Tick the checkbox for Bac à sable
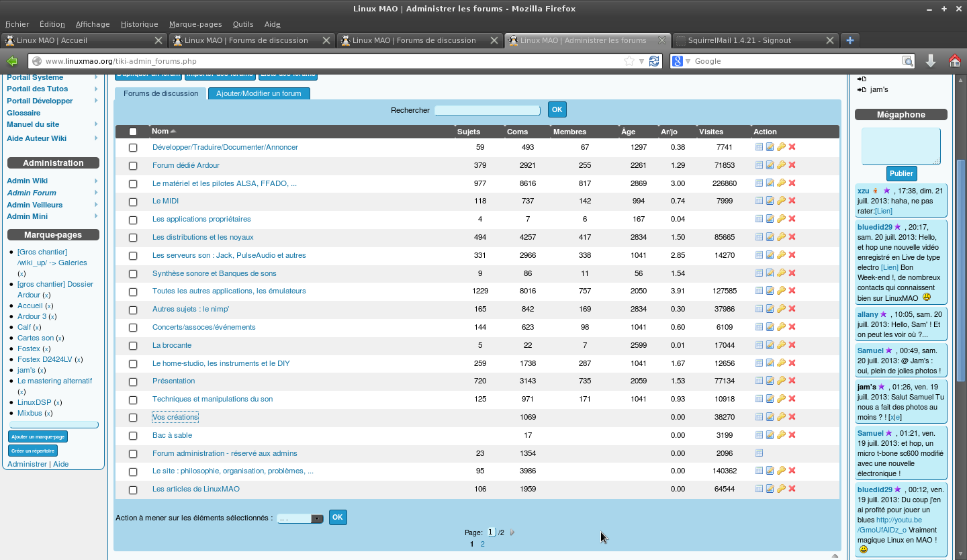967x560 pixels. 133,436
